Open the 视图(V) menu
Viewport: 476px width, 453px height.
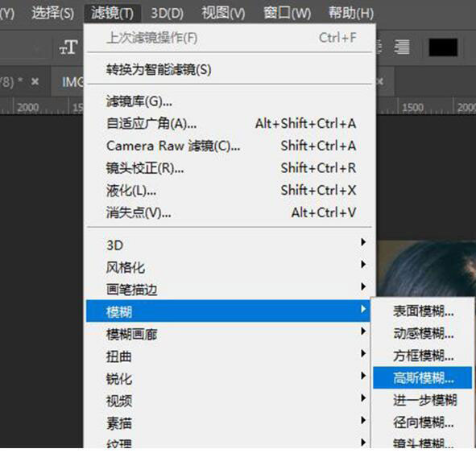coord(223,13)
